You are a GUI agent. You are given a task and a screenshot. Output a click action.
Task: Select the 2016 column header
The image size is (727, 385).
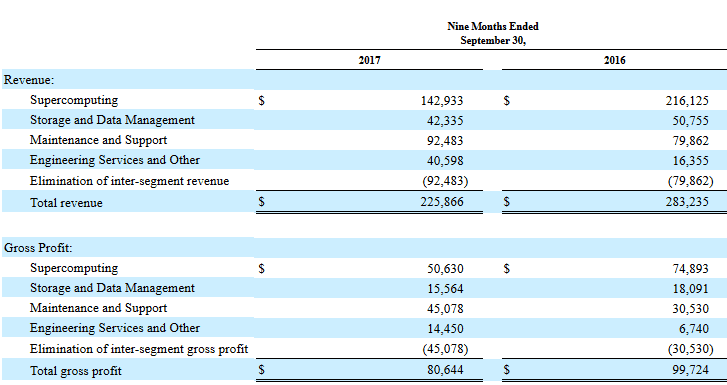click(614, 60)
